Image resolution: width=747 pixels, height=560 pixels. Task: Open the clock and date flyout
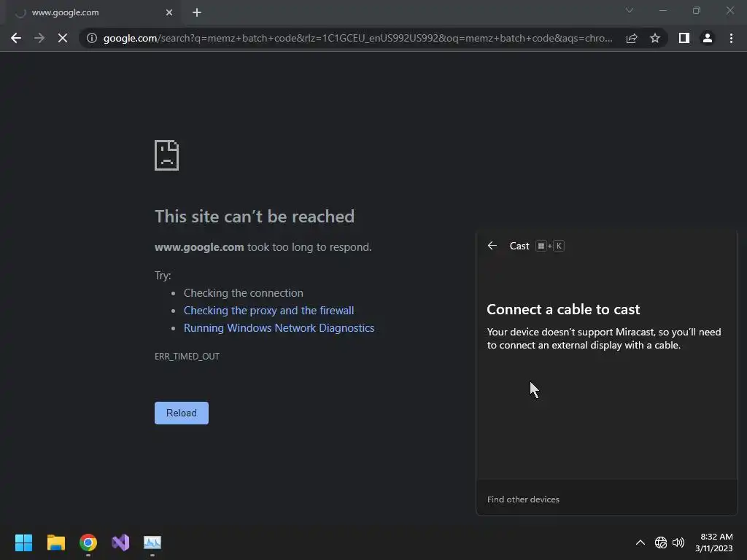713,542
